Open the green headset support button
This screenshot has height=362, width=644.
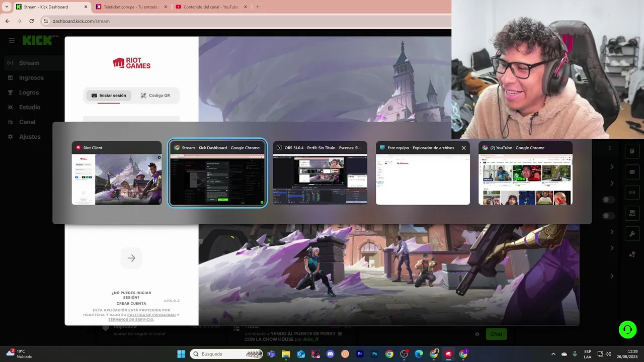pos(627,330)
